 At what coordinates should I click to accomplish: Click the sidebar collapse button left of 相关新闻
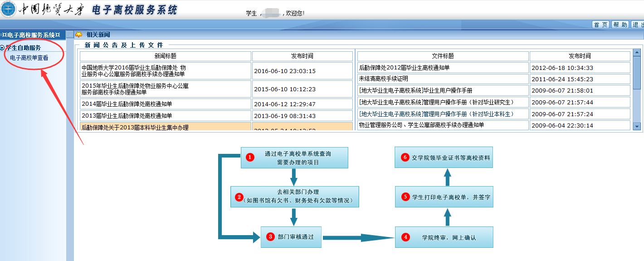tap(70, 34)
